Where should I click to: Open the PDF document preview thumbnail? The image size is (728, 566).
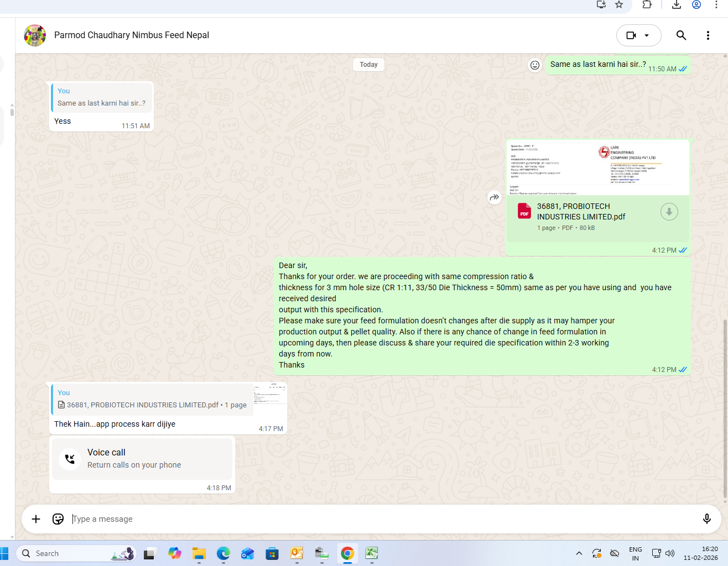click(597, 167)
